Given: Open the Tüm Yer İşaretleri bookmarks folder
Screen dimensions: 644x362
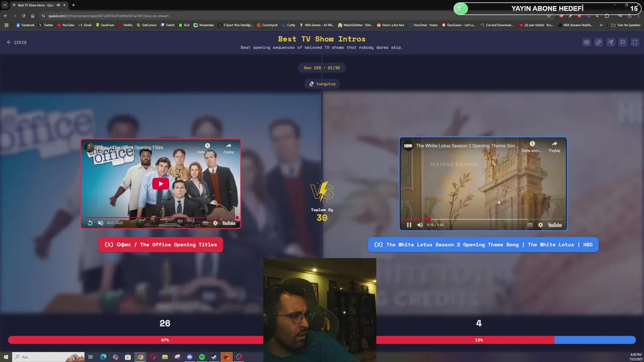Looking at the screenshot, I should [x=625, y=25].
